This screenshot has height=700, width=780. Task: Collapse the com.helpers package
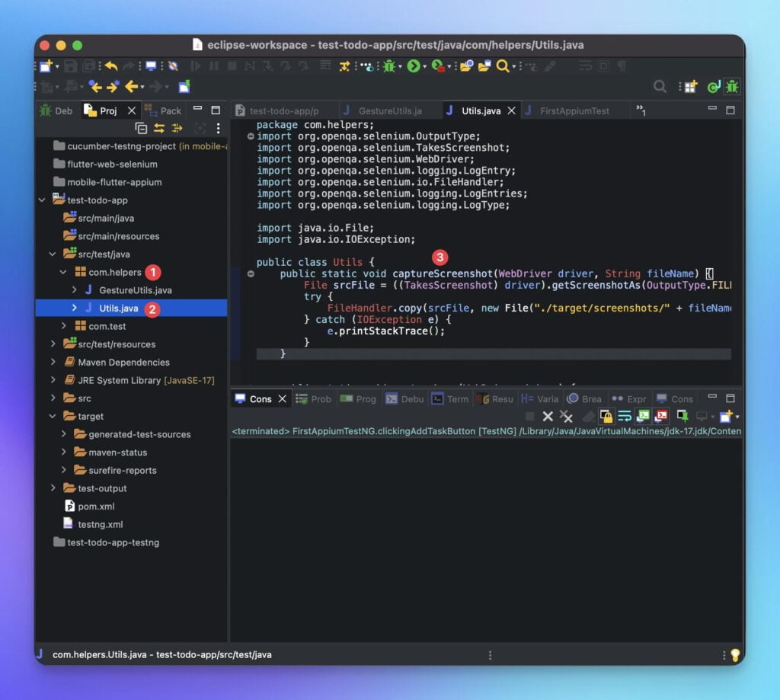pos(63,272)
